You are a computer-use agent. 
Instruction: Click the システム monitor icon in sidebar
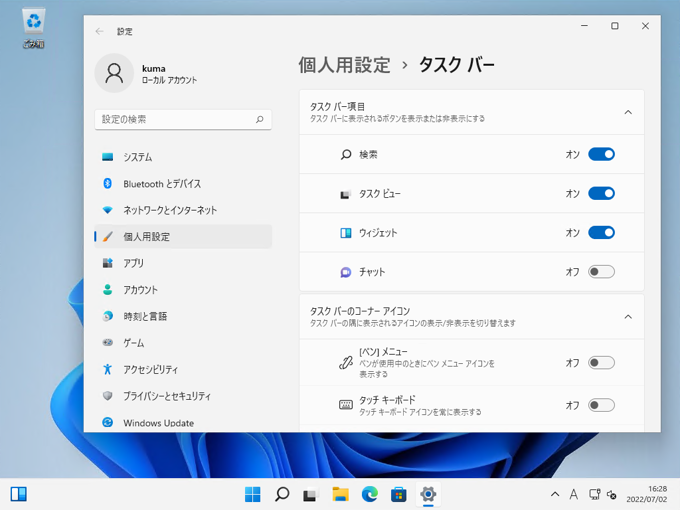click(108, 157)
